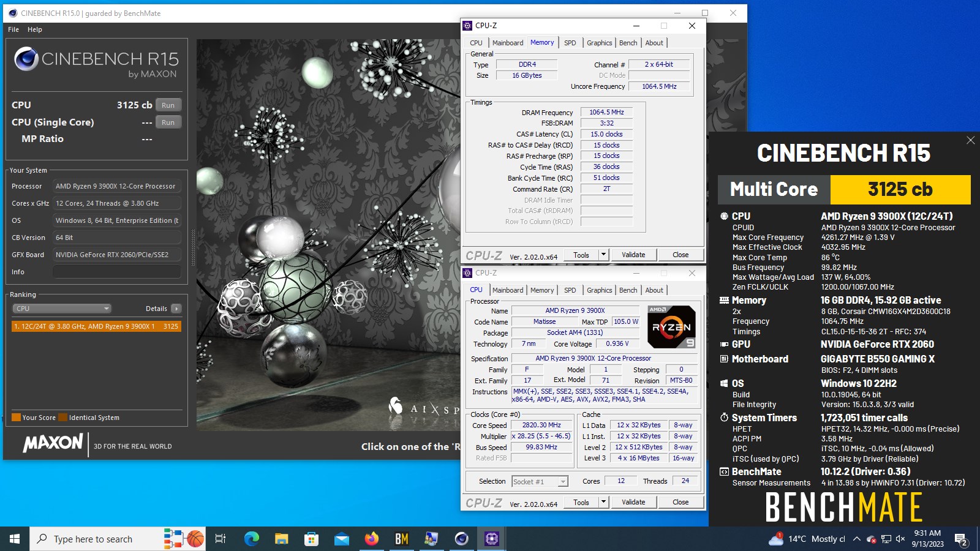Screen dimensions: 980x551
Task: Open the weather widget showing 14°C
Action: (x=807, y=539)
